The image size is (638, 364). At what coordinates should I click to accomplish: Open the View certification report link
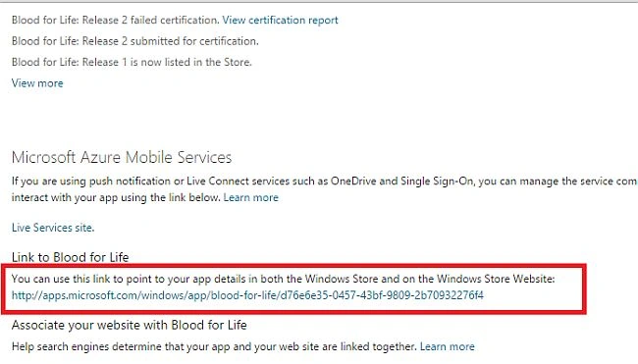tap(280, 21)
